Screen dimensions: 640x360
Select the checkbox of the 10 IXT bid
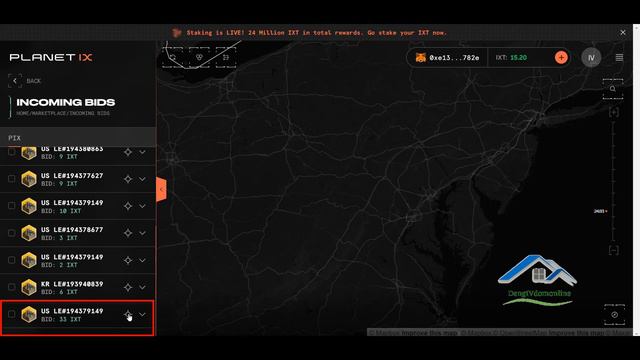pyautogui.click(x=11, y=206)
